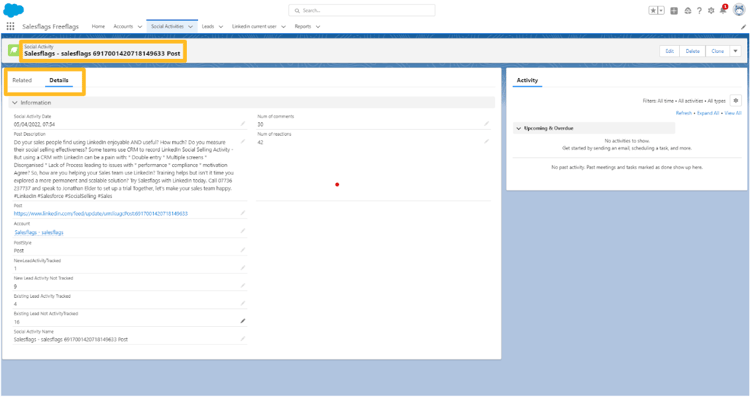Edit New Lead Activity Not Tracked pencil
750x397 pixels.
[243, 286]
